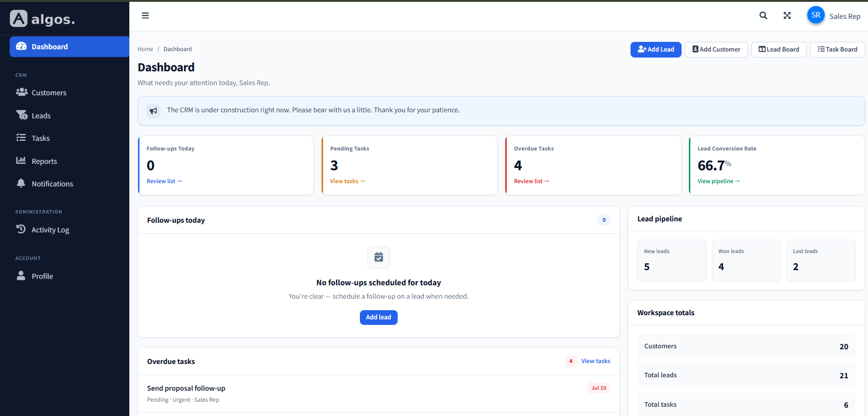The image size is (868, 416).
Task: Click the Profile person icon in sidebar
Action: pyautogui.click(x=21, y=276)
